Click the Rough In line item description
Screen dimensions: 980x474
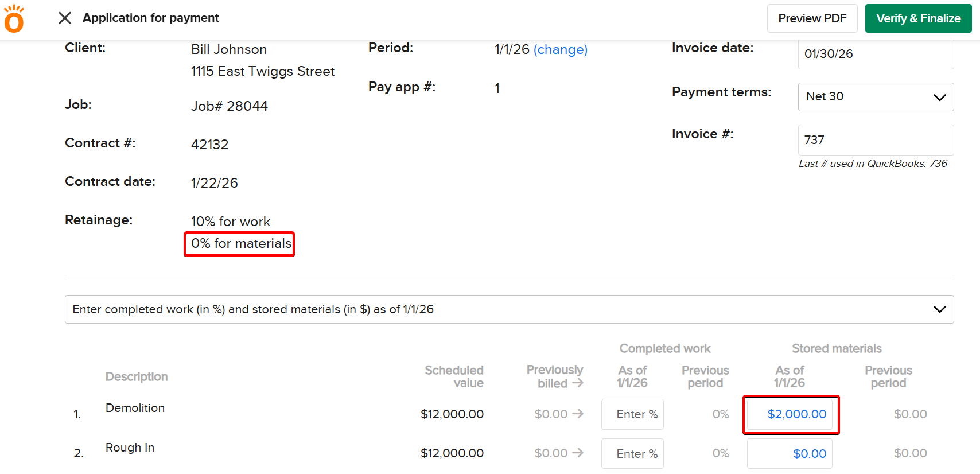(x=130, y=448)
